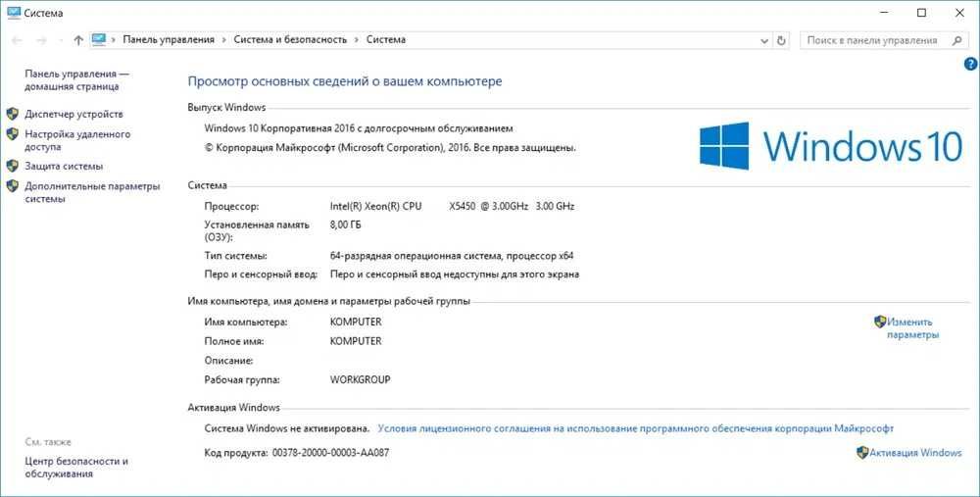
Task: Select Панель управления in the breadcrumb
Action: [169, 39]
